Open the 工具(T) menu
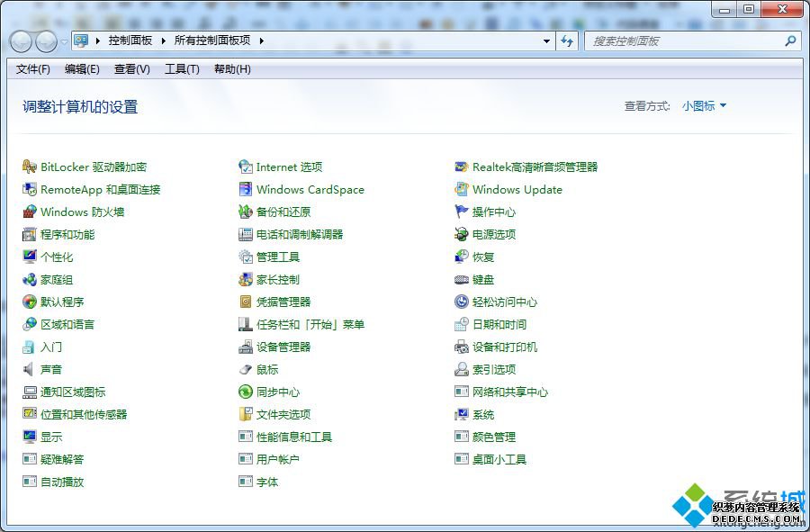 (182, 69)
